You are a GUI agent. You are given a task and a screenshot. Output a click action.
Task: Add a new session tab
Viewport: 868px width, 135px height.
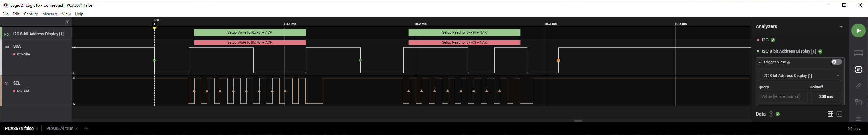point(86,129)
